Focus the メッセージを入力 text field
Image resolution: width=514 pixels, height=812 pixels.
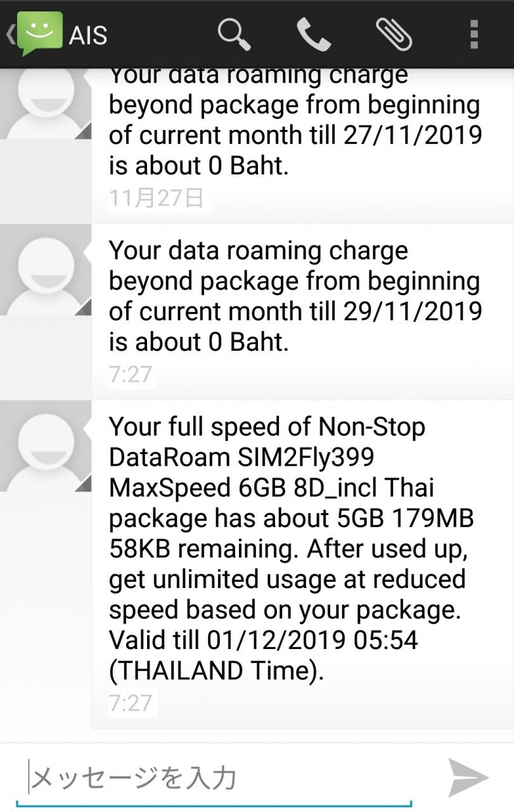click(x=214, y=778)
